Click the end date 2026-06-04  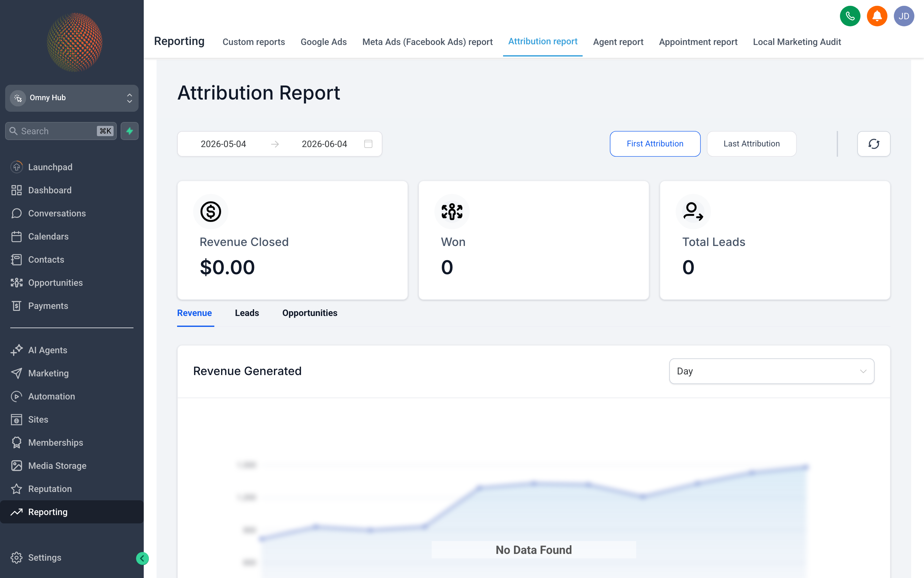point(324,144)
